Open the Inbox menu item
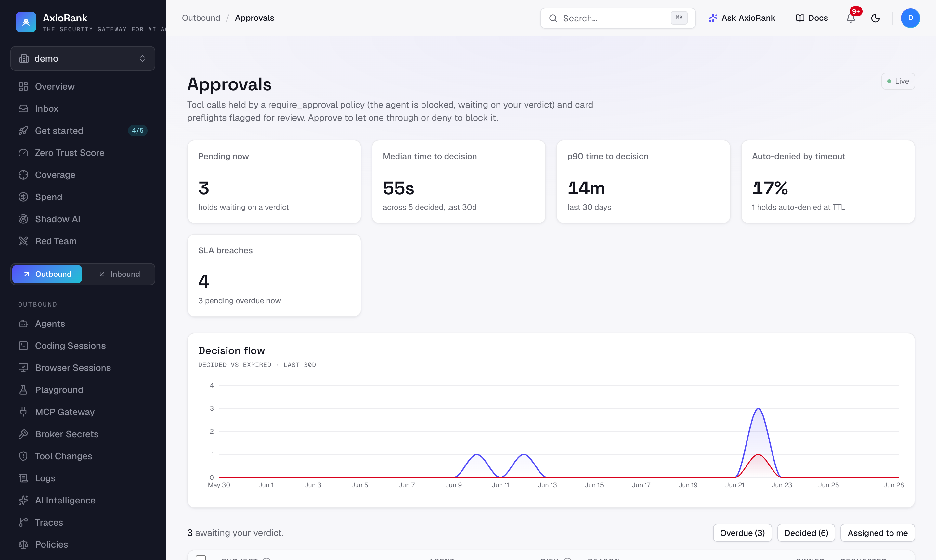Screen dimensions: 936x560 [x=83, y=109]
